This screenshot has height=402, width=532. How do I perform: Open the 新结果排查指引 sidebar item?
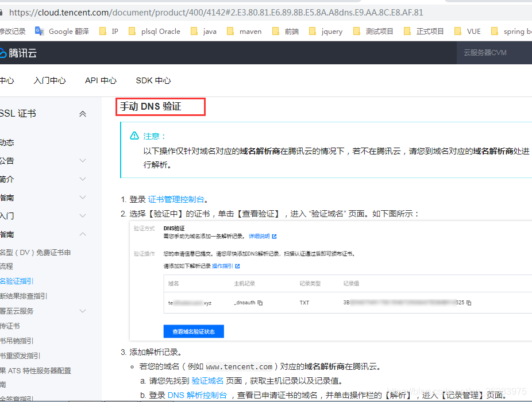click(x=24, y=296)
